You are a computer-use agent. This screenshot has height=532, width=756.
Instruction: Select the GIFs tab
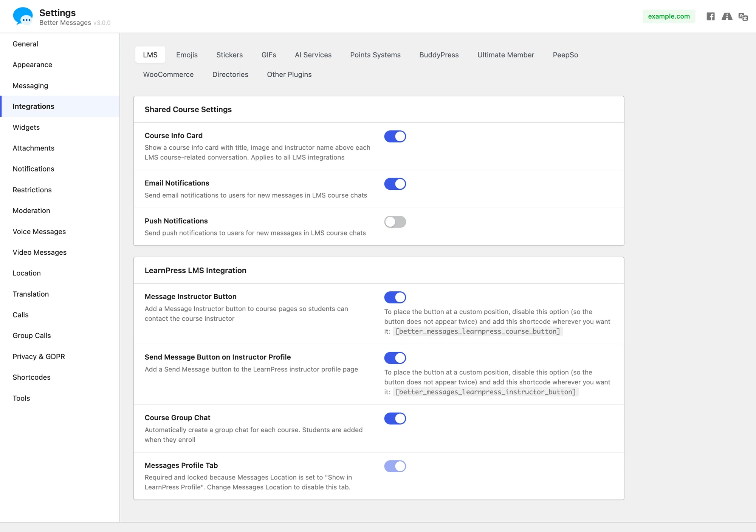269,55
